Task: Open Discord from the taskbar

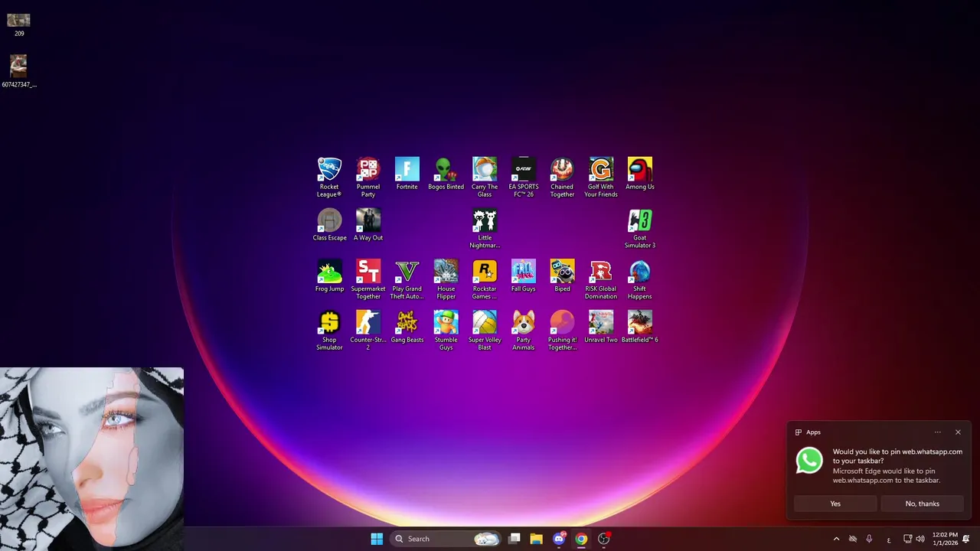Action: [x=559, y=539]
